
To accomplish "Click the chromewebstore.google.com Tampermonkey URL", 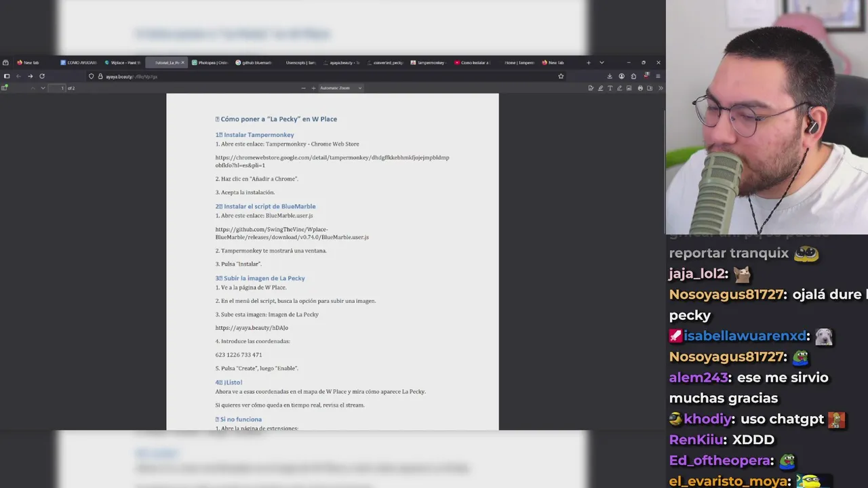I will tap(332, 161).
